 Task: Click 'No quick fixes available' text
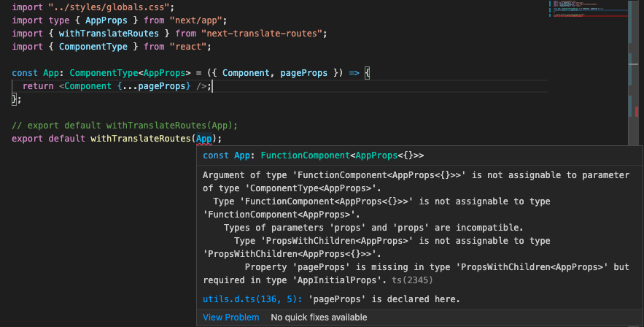(x=319, y=317)
